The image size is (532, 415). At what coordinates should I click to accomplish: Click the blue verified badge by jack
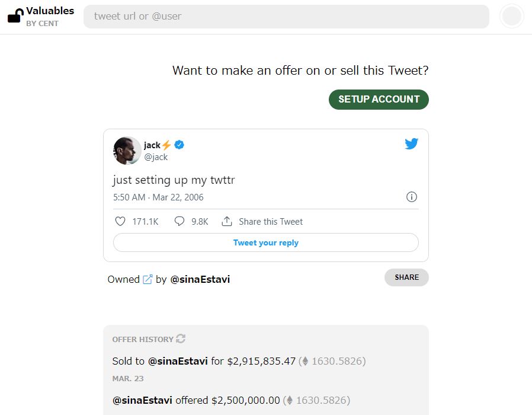pos(179,145)
